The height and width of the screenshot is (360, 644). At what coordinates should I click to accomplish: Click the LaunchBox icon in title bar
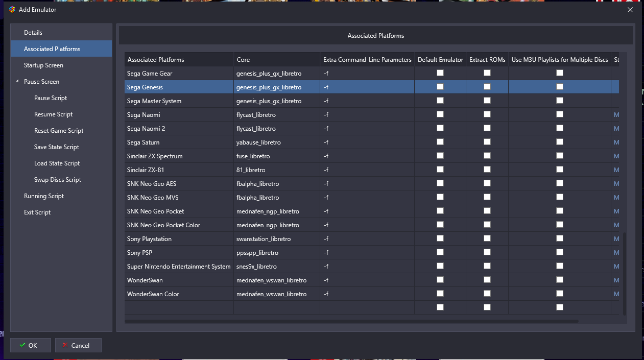click(12, 10)
